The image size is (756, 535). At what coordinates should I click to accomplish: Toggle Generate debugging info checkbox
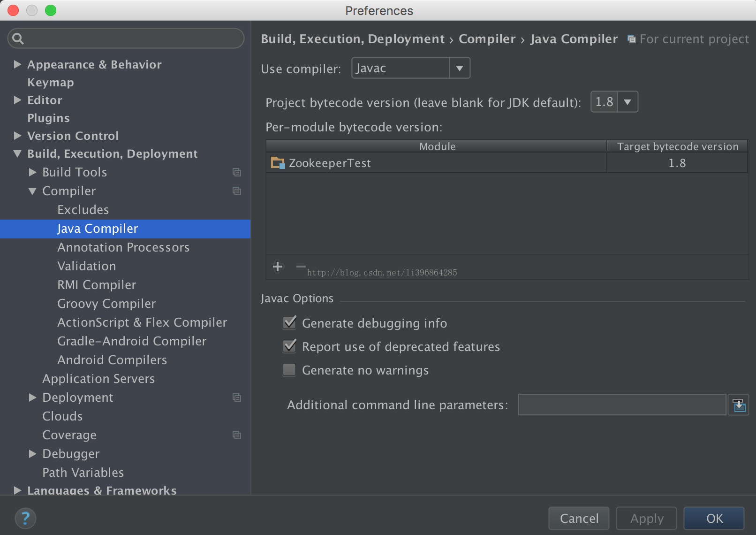click(x=289, y=323)
